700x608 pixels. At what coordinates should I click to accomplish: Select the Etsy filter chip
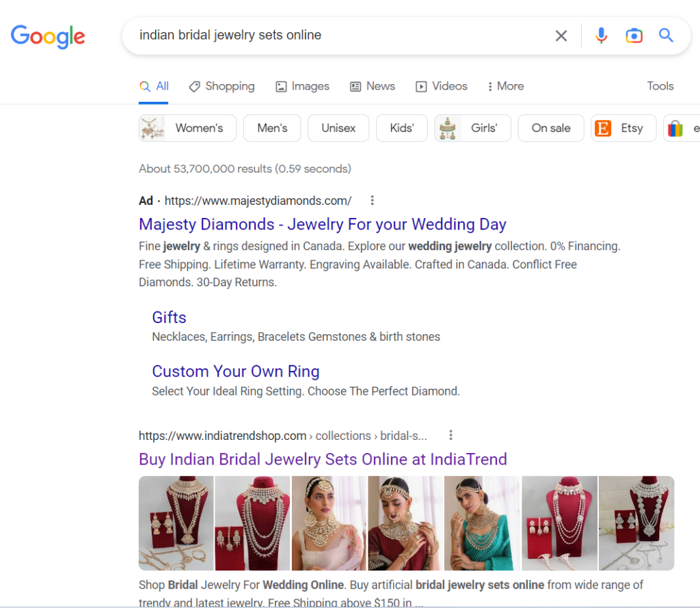tap(623, 128)
